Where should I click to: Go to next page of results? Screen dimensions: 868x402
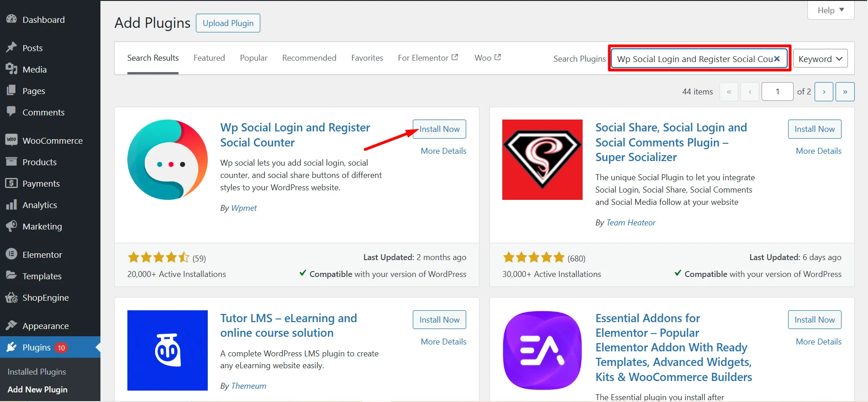point(824,92)
